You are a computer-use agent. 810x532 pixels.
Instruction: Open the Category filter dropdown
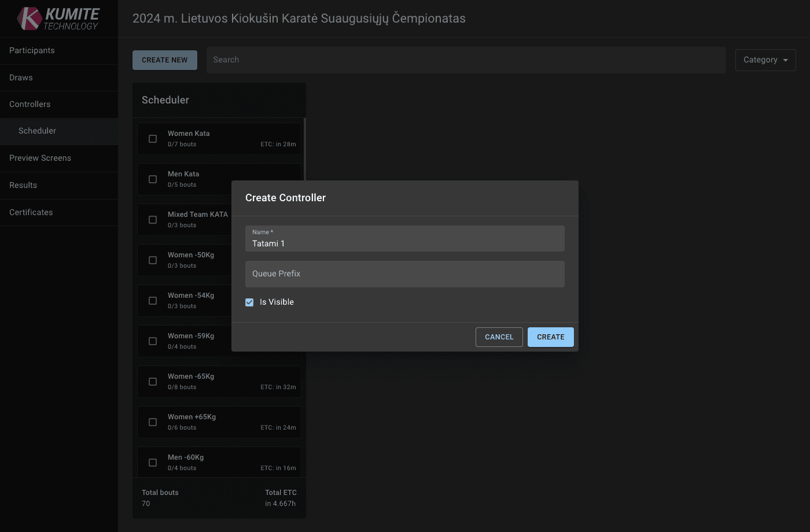click(765, 60)
